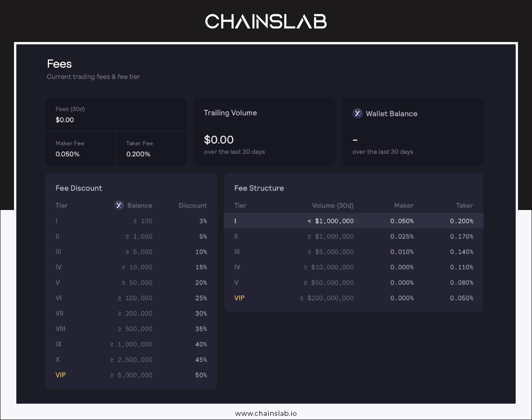Image resolution: width=532 pixels, height=420 pixels.
Task: Click the Taker column header
Action: pyautogui.click(x=464, y=205)
